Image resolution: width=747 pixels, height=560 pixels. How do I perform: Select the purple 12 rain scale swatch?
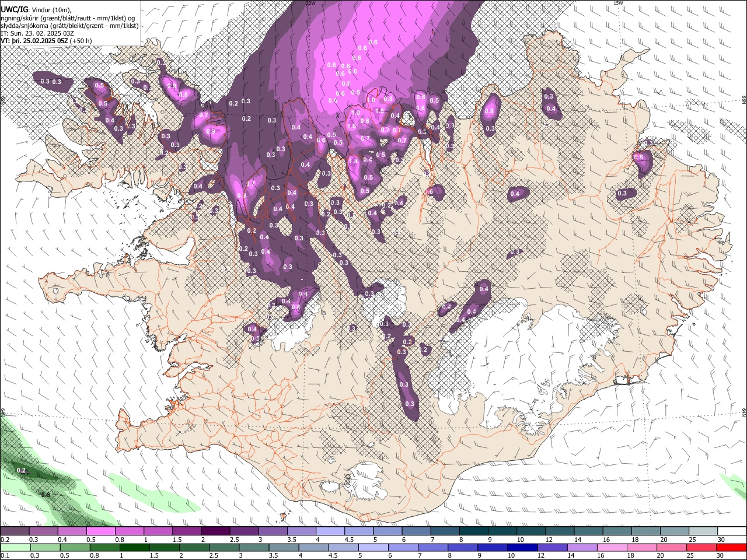click(x=551, y=547)
